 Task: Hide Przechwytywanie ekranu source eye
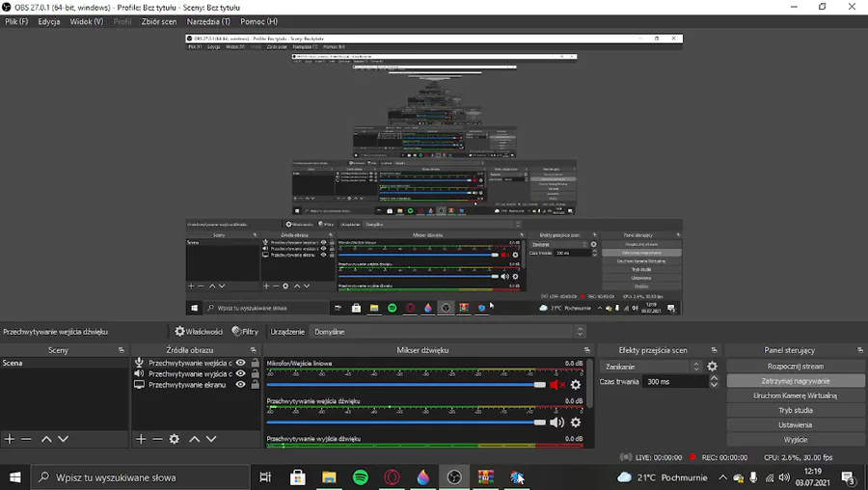click(240, 384)
